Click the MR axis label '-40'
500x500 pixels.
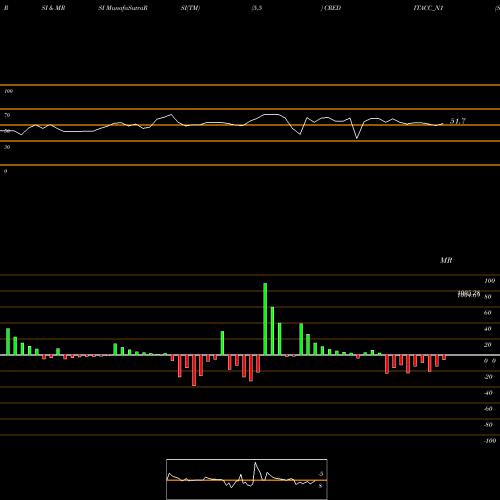click(488, 393)
